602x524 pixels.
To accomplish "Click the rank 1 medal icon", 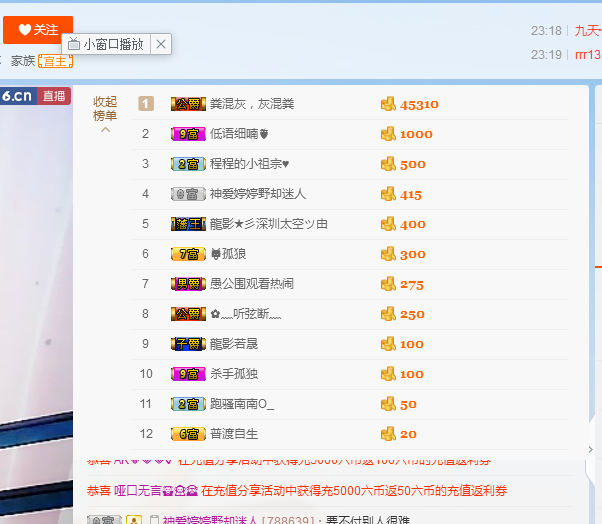I will [x=146, y=104].
